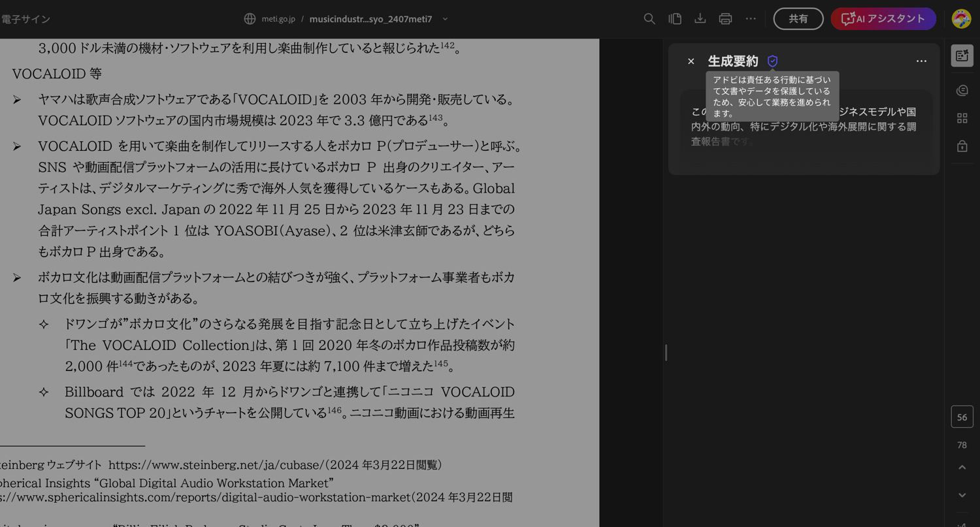980x527 pixels.
Task: Click the current page number 56 field
Action: coord(962,417)
